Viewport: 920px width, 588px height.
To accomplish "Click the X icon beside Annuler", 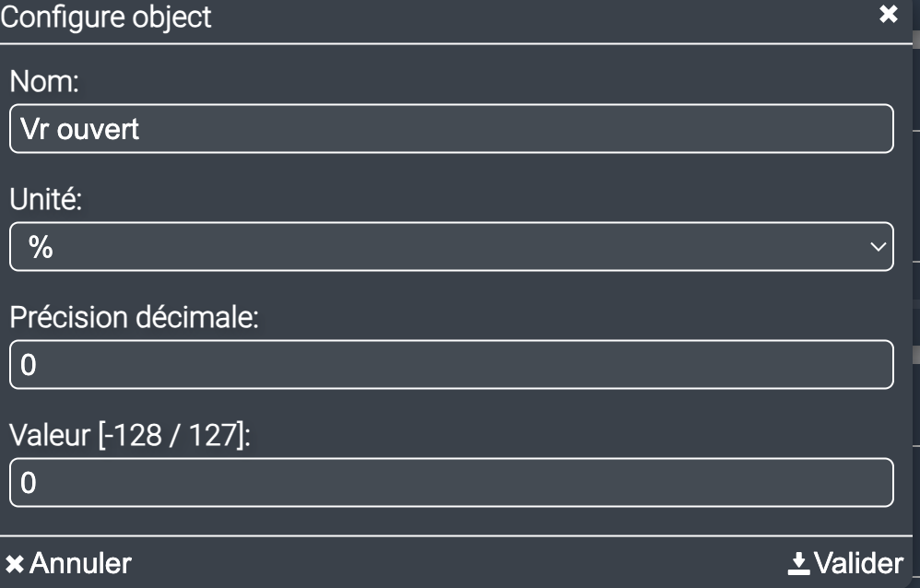I will (x=15, y=563).
